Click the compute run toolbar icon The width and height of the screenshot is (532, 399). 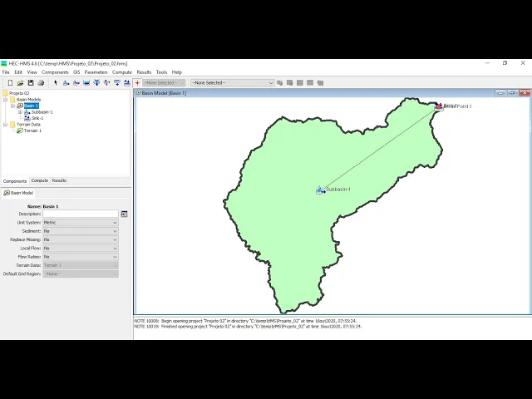279,83
